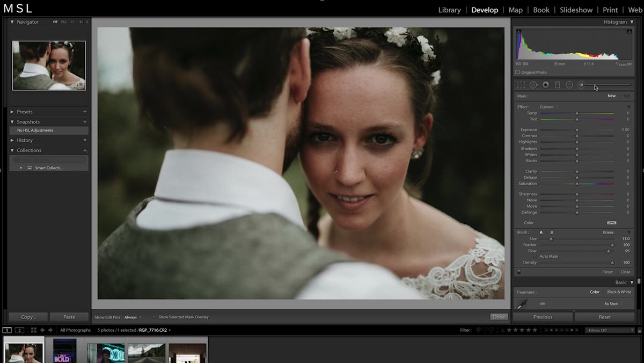Toggle highlight clipping indicator in Histogram
This screenshot has height=363, width=644.
[629, 32]
